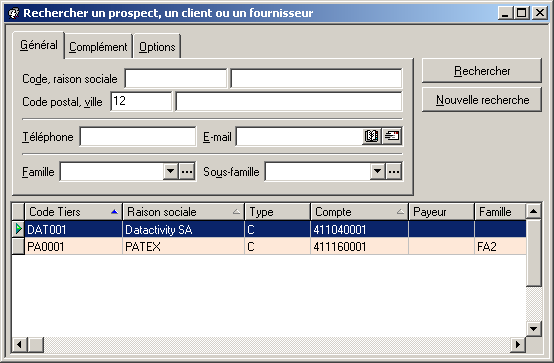Image resolution: width=554 pixels, height=363 pixels.
Task: Open the Sous-famille ellipsis browse button
Action: click(x=394, y=172)
